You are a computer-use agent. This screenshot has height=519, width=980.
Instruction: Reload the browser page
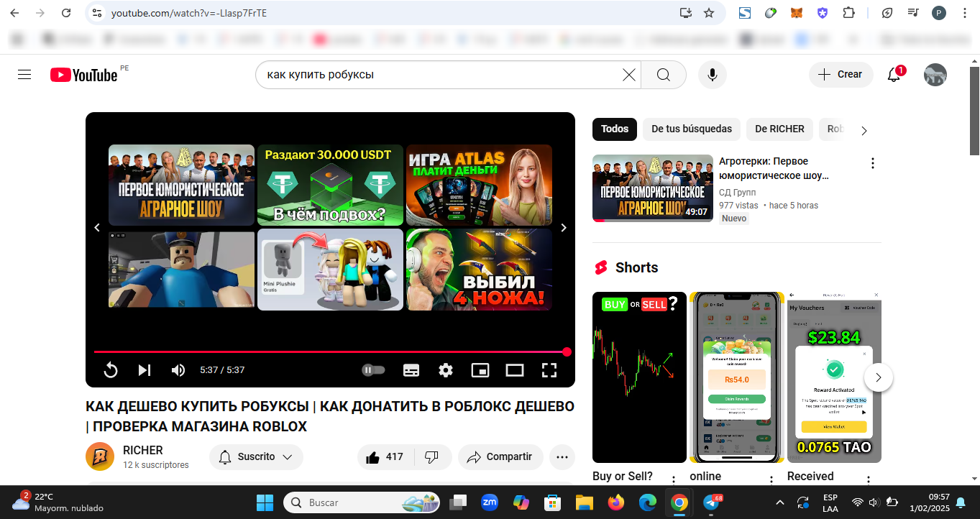[x=66, y=13]
